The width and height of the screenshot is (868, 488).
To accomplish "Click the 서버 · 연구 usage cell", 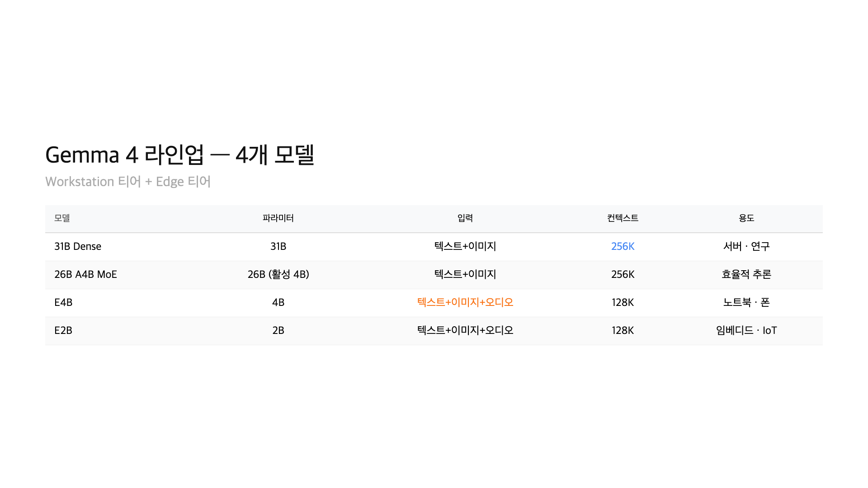I will (x=746, y=246).
